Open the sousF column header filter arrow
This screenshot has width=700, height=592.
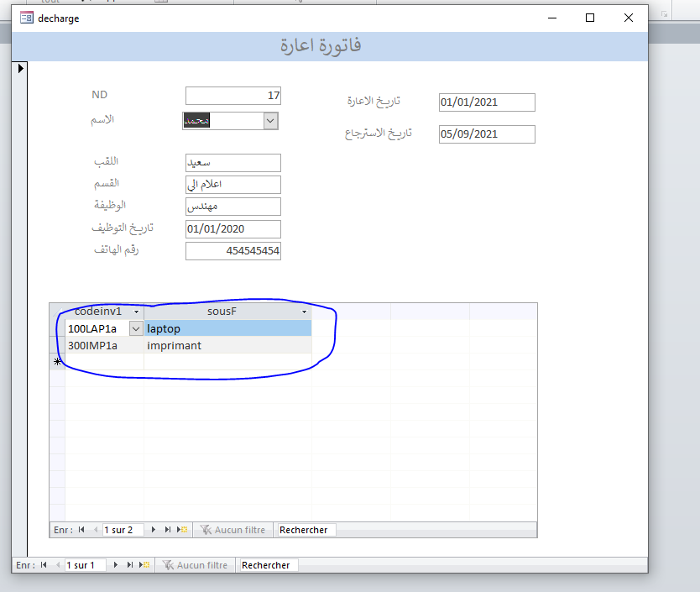tap(304, 312)
